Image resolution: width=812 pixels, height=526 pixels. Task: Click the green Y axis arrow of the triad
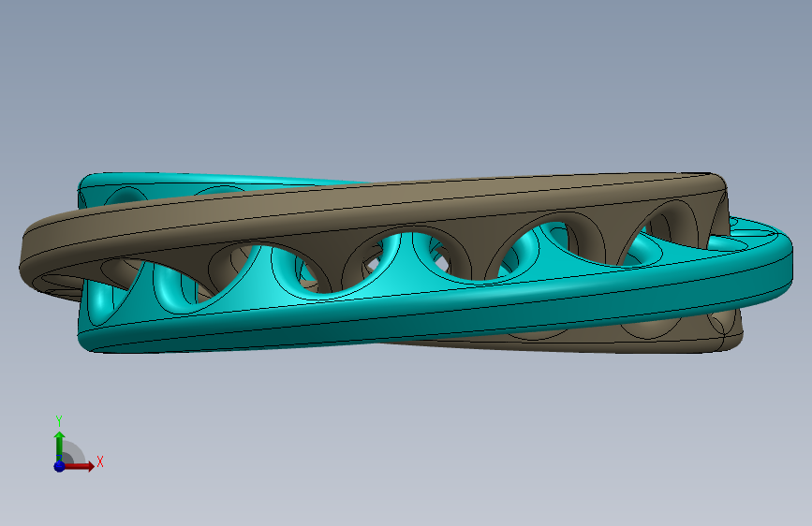pyautogui.click(x=60, y=446)
